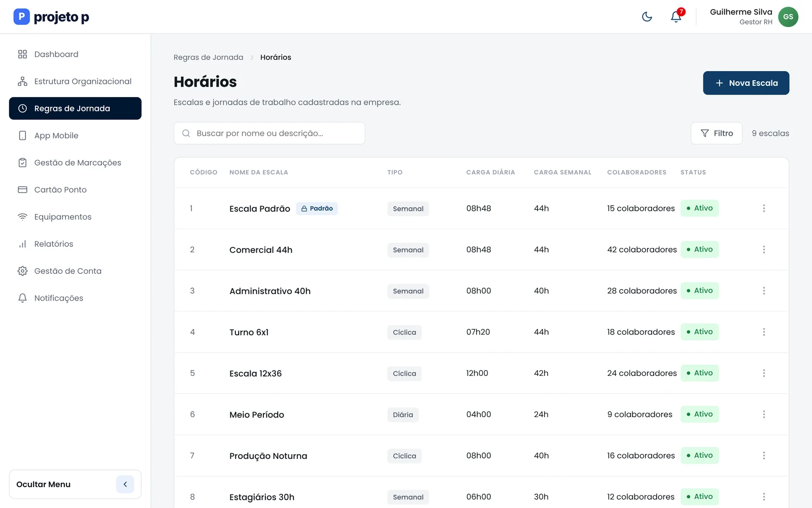Toggle dark mode moon icon
The height and width of the screenshot is (508, 812).
point(647,17)
